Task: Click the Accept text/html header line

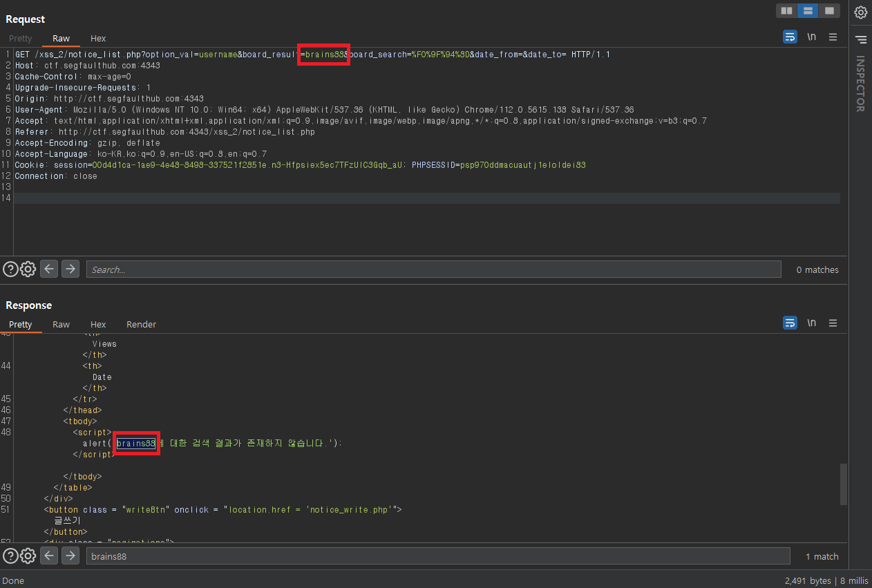Action: click(x=361, y=120)
